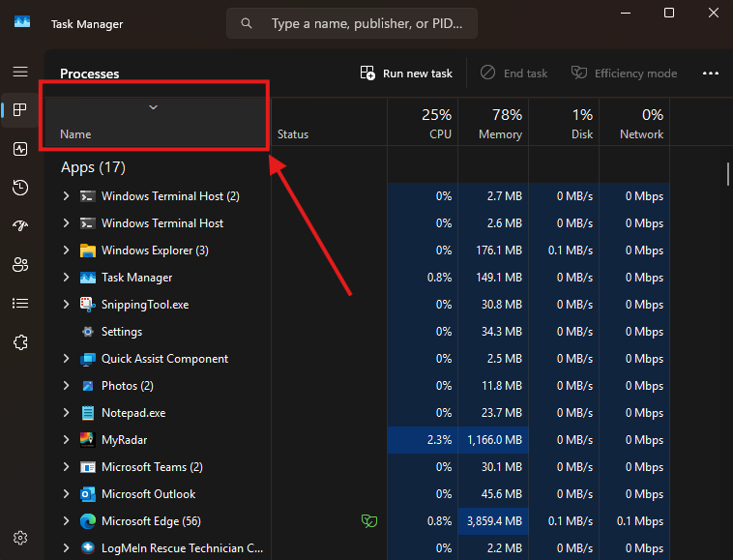Click the Quick Assist Component icon

(x=87, y=359)
